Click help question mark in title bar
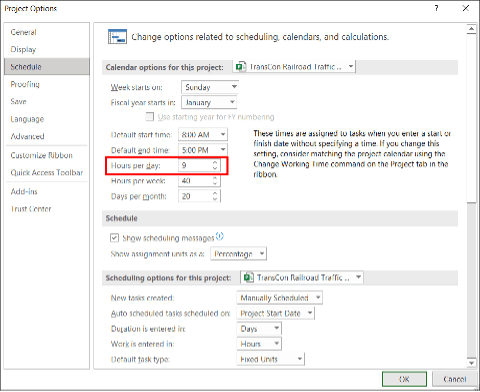The height and width of the screenshot is (392, 480). (x=436, y=8)
